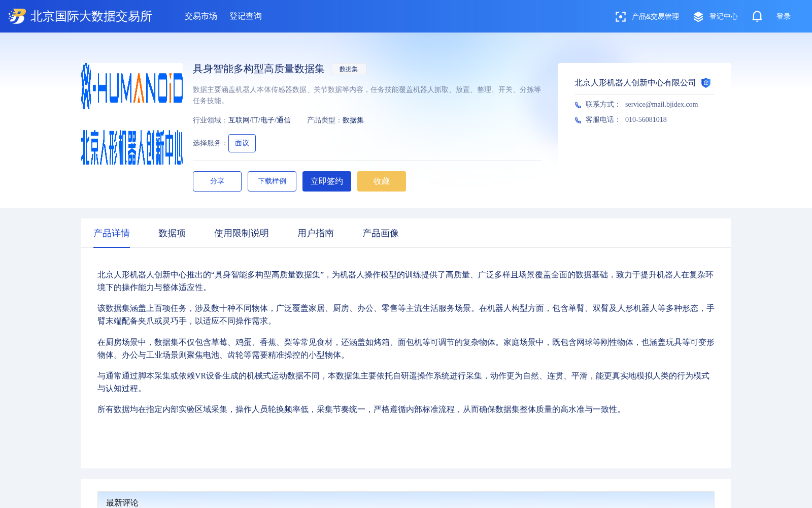
Task: Switch to the 用户指南 tab
Action: [x=316, y=233]
